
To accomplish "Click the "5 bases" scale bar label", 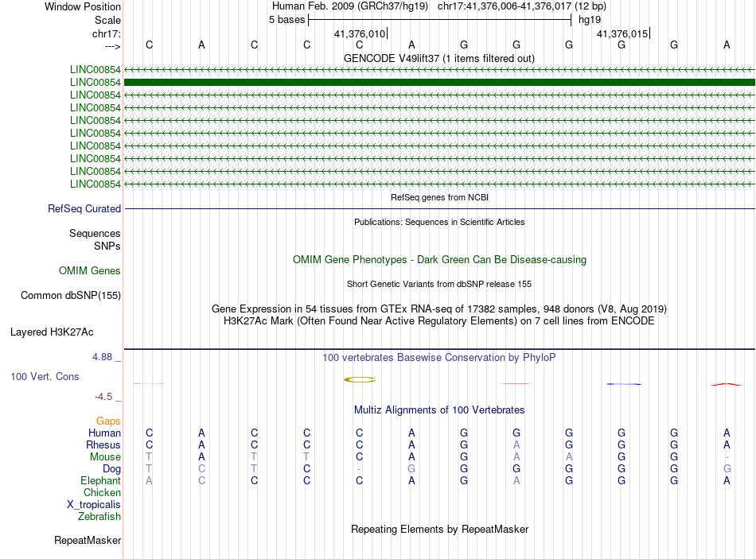I will tap(286, 20).
